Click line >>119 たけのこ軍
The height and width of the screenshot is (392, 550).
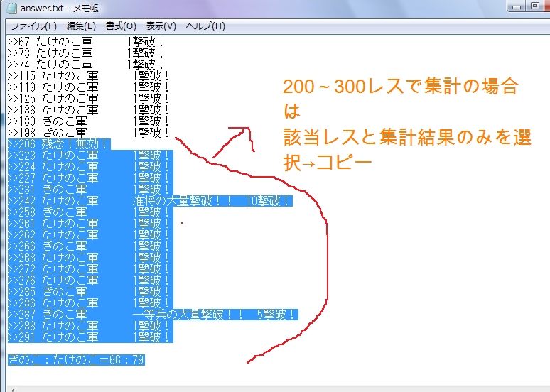88,87
